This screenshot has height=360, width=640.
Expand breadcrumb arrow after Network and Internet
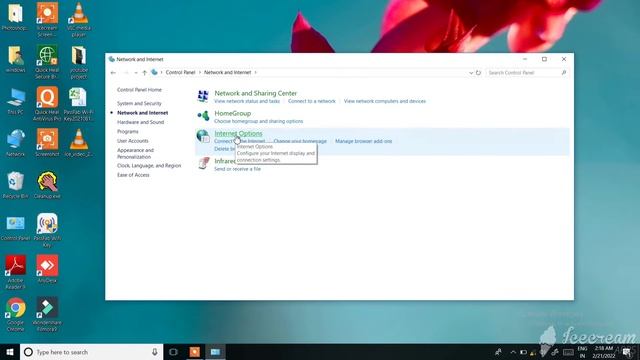(x=256, y=73)
